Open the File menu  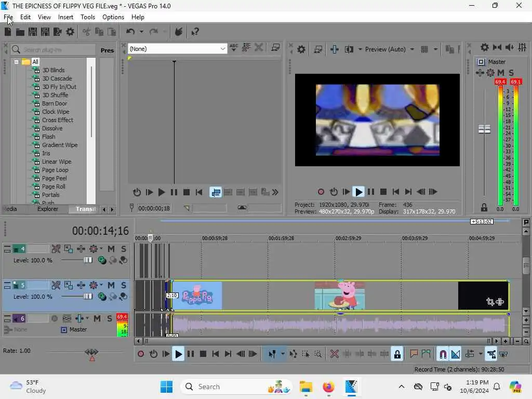coord(8,17)
